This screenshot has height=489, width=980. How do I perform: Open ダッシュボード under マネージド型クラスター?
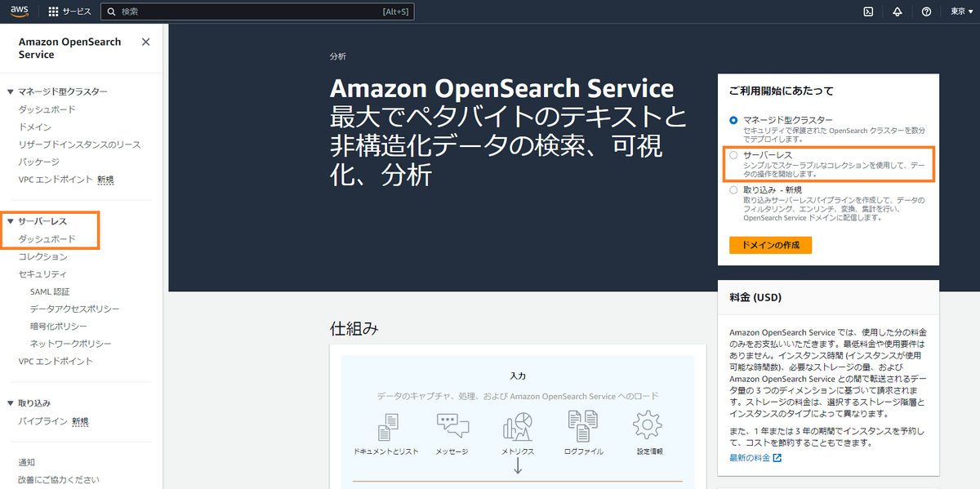47,109
